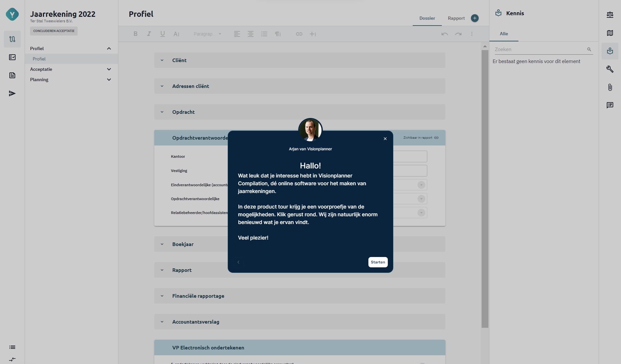Switch to the Rapport tab
The image size is (621, 364).
click(x=456, y=18)
